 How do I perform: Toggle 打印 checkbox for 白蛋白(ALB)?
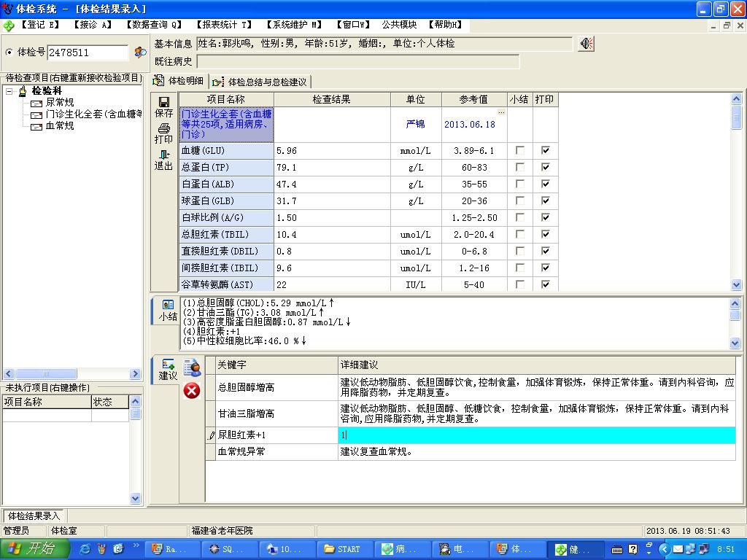[x=546, y=184]
